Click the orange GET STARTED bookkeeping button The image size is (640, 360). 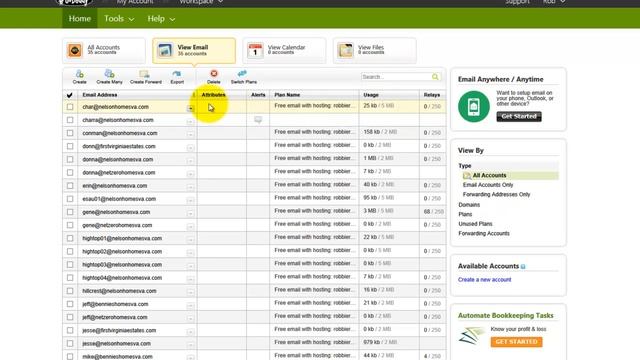pyautogui.click(x=516, y=342)
